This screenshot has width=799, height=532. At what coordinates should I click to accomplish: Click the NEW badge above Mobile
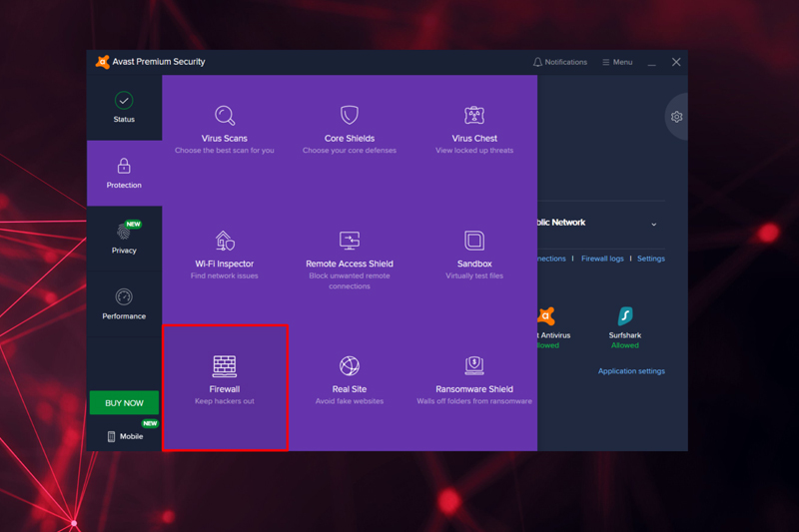[x=150, y=423]
